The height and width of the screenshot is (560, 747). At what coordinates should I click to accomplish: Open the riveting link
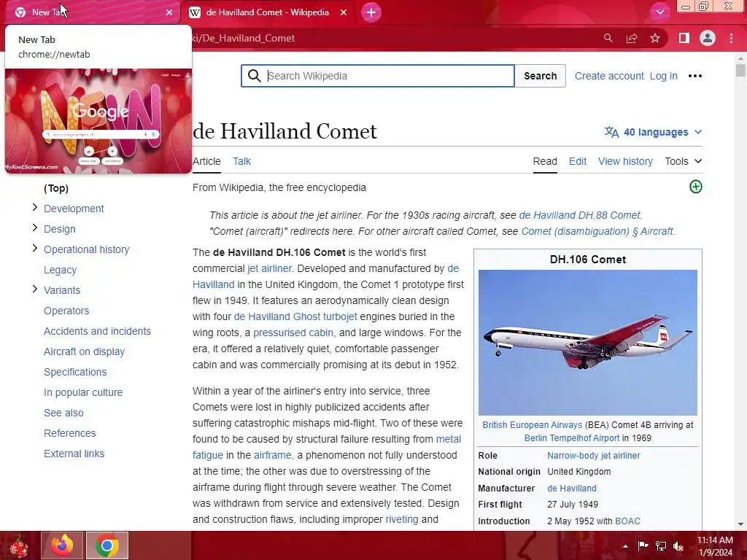pyautogui.click(x=402, y=519)
